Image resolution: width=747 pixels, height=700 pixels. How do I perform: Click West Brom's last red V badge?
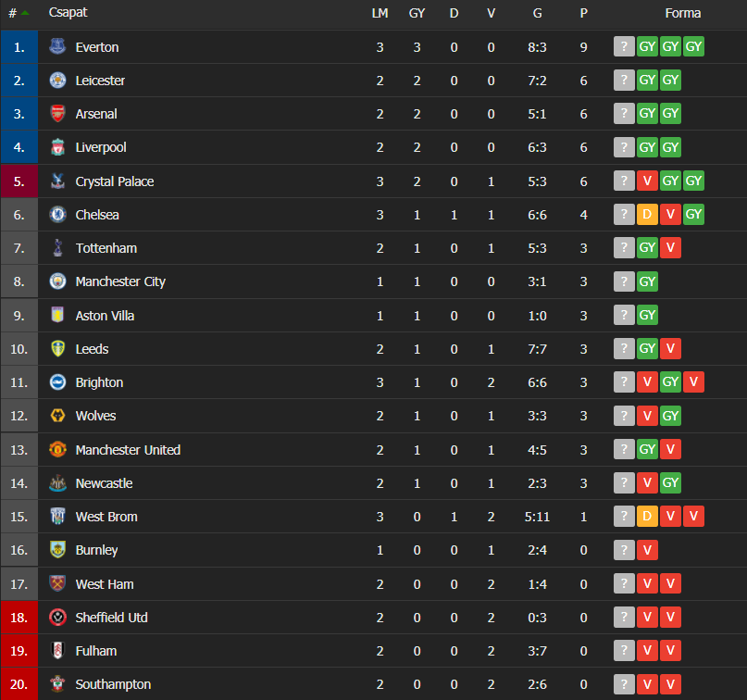(693, 516)
